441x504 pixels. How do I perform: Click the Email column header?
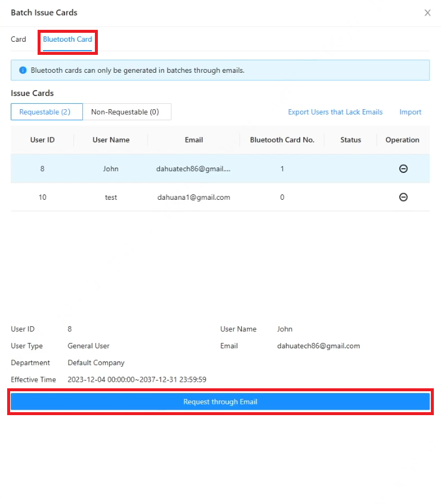click(193, 140)
